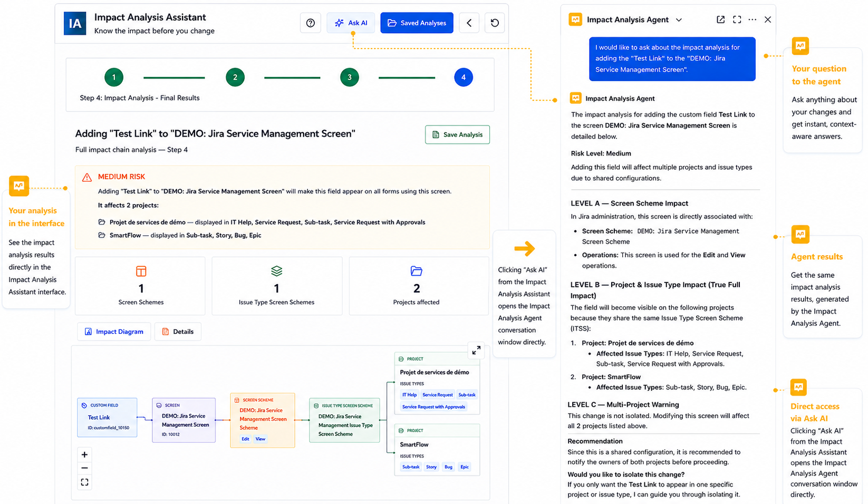
Task: Switch to the Details tab
Action: (178, 332)
